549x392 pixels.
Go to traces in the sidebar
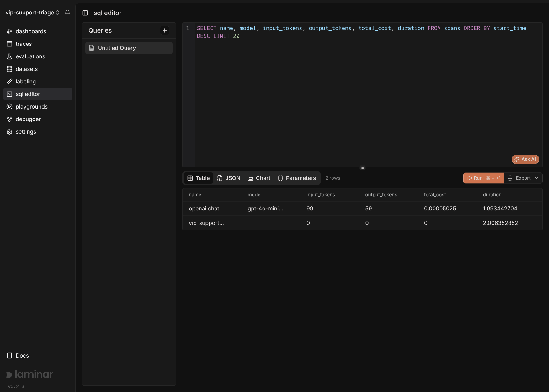[38, 44]
